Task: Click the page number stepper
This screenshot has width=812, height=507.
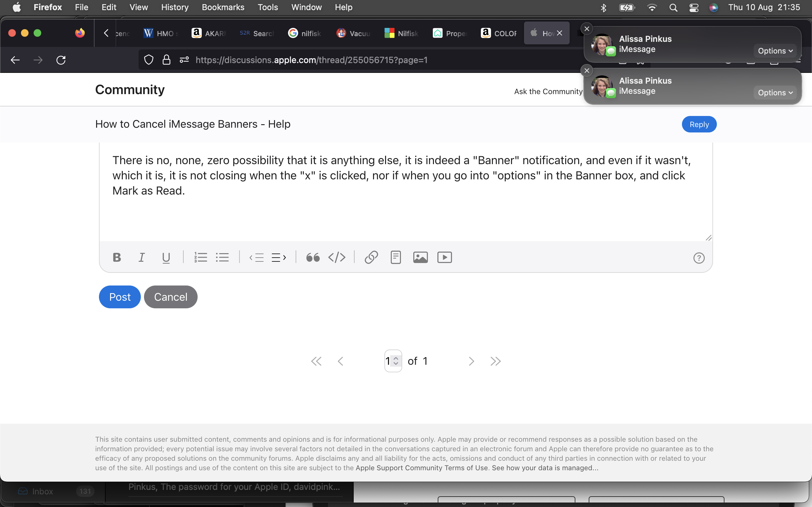Action: [396, 361]
